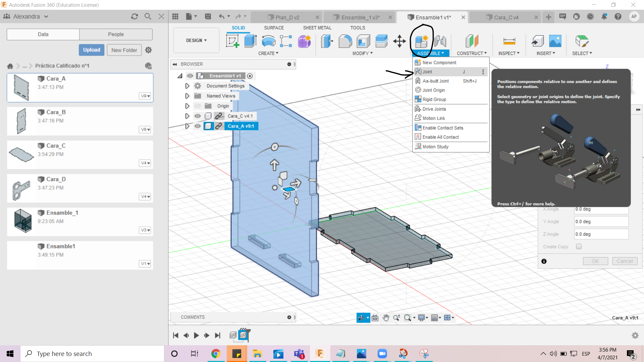Screen dimensions: 644x362
Task: Click the Upload button
Action: click(x=92, y=50)
